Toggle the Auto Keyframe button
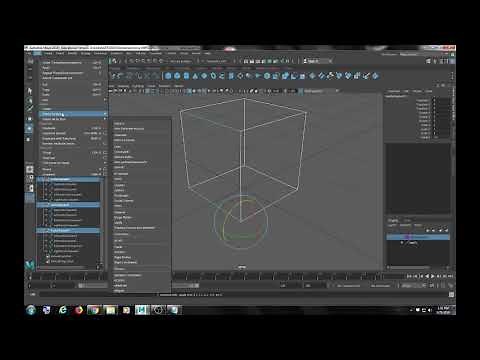Screen dimensions: 480x360 [x=444, y=286]
